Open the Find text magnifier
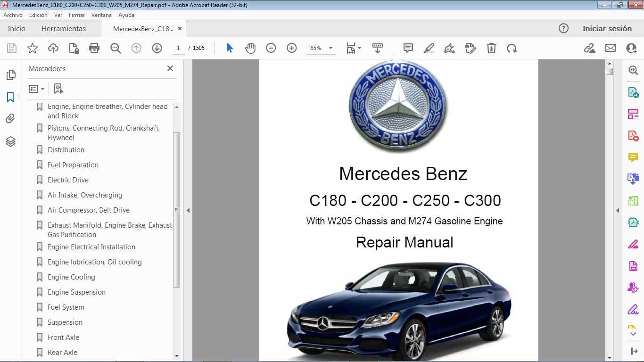This screenshot has width=644, height=362. (116, 48)
